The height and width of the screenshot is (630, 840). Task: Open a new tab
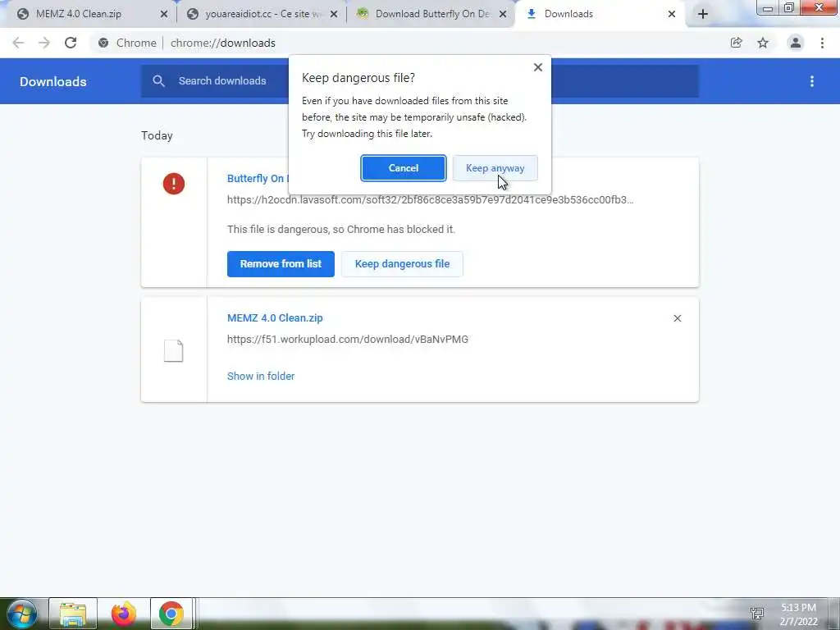703,14
